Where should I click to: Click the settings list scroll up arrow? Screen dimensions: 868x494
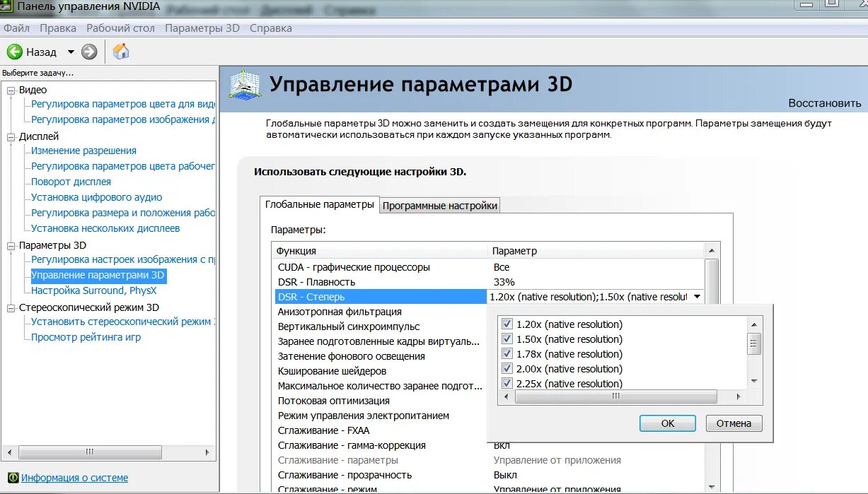(x=713, y=251)
